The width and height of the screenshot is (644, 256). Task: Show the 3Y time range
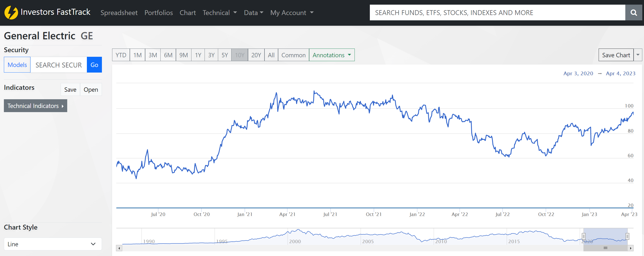click(212, 55)
